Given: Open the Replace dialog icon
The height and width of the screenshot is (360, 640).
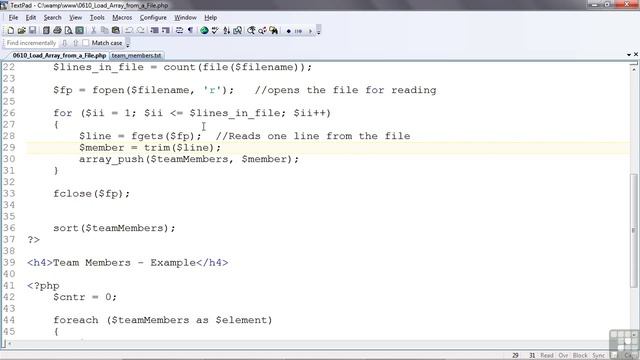Looking at the screenshot, I should click(262, 31).
